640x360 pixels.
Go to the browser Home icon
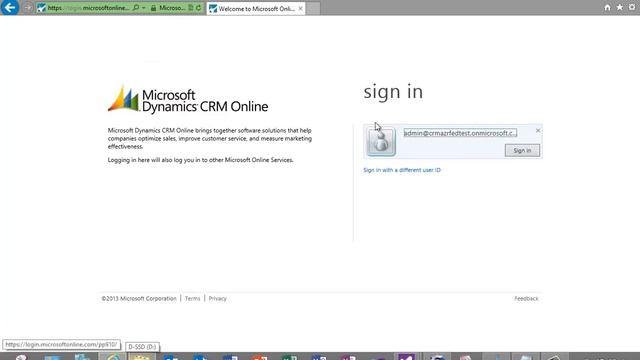coord(607,7)
